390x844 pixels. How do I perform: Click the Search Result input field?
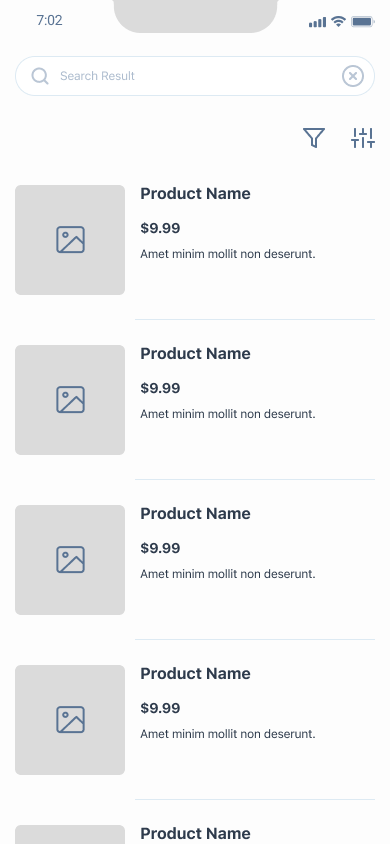coord(195,76)
